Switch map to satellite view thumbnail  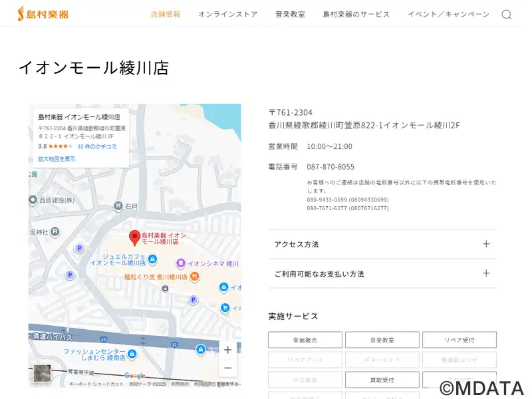pyautogui.click(x=42, y=373)
